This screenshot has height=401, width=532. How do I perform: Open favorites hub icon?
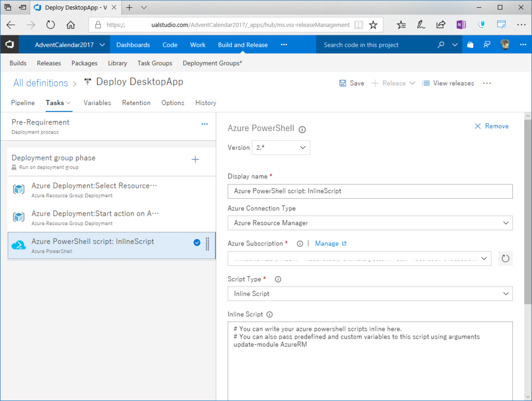[401, 25]
